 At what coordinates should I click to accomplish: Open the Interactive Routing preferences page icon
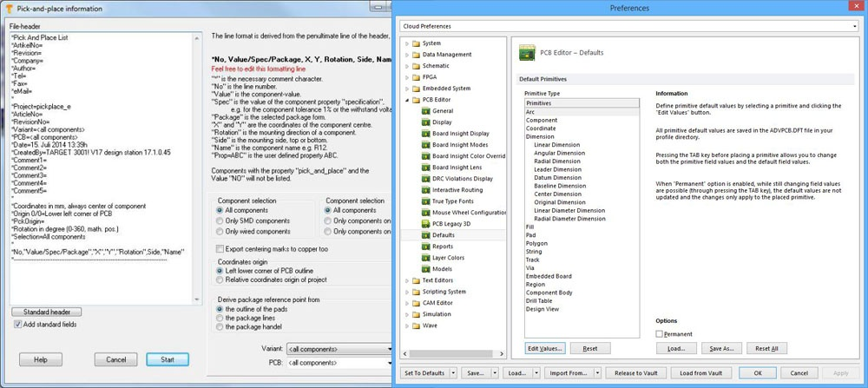pyautogui.click(x=425, y=190)
